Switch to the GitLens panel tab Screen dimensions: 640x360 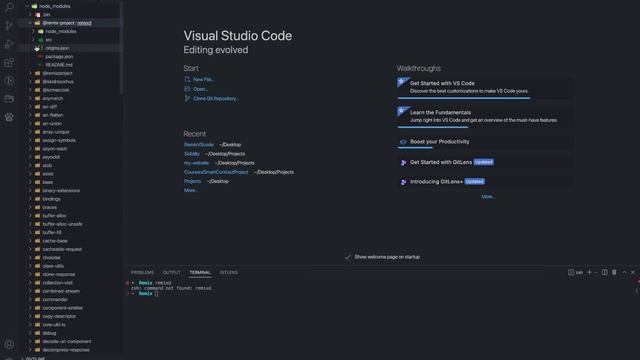point(229,272)
